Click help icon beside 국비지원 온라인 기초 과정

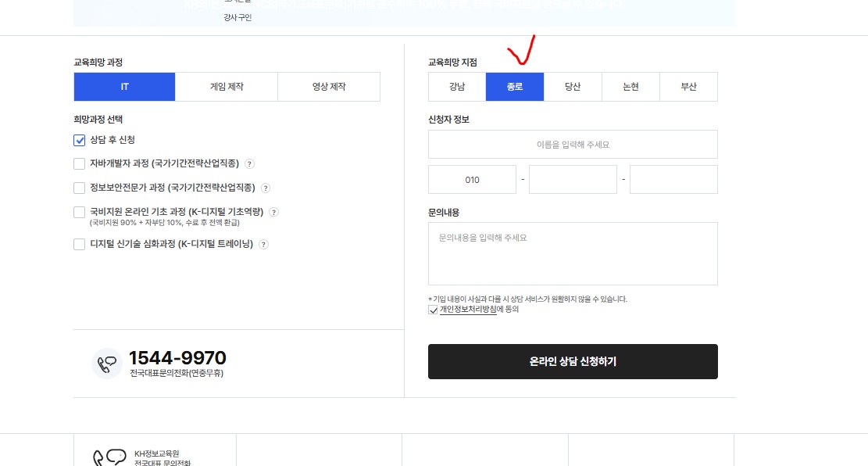(x=274, y=212)
